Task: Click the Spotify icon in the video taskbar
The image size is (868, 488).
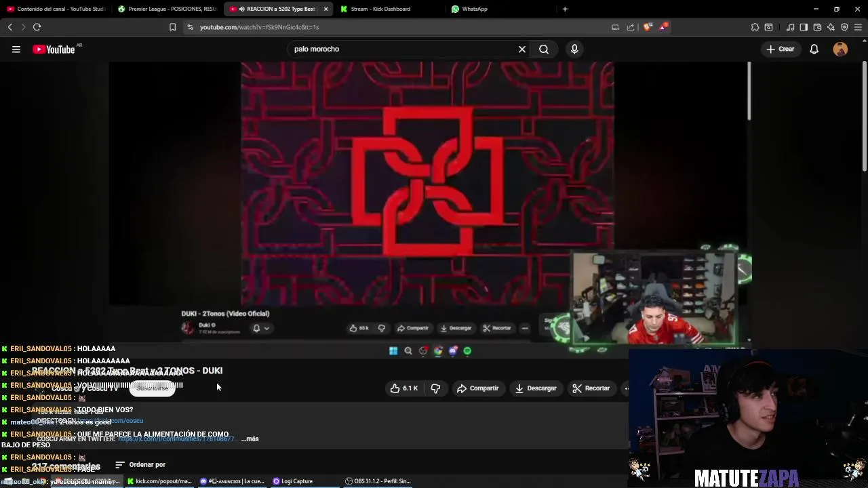Action: (x=468, y=350)
